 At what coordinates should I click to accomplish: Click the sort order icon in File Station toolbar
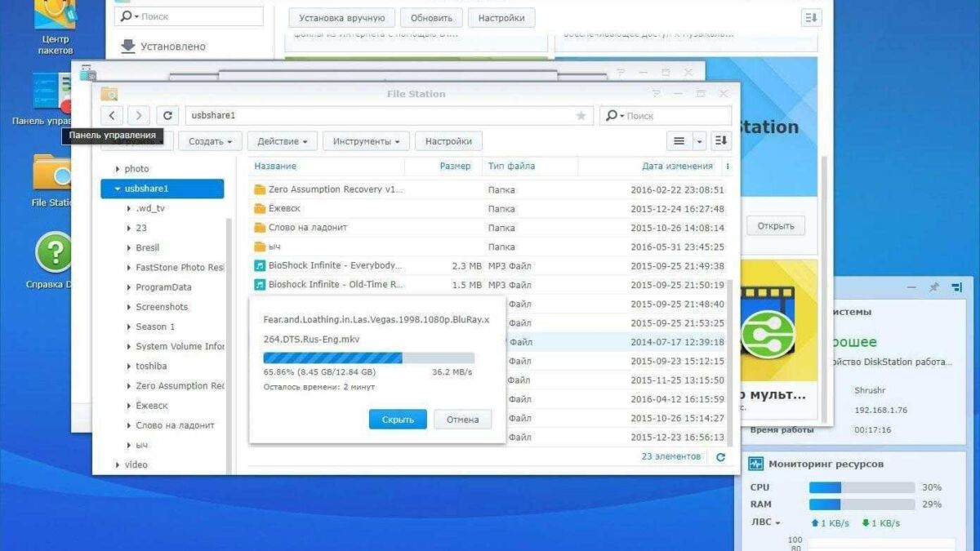[x=720, y=141]
